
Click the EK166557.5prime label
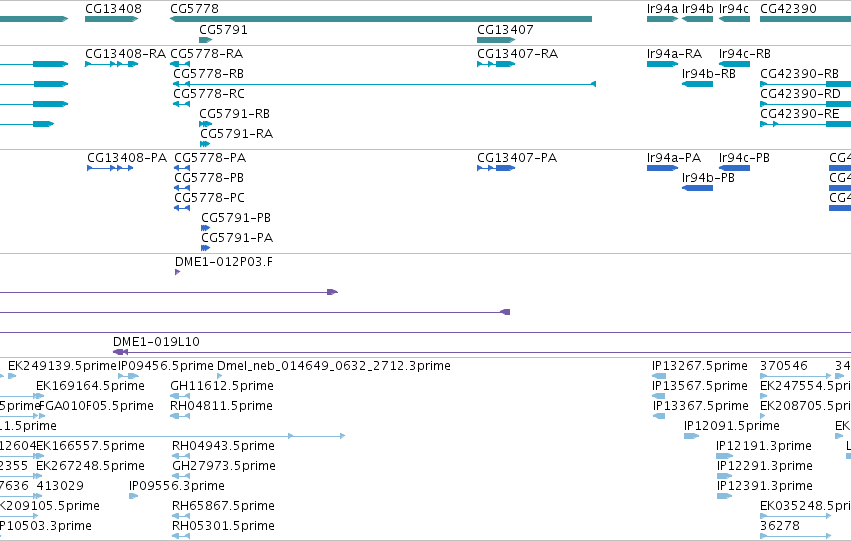coord(90,446)
